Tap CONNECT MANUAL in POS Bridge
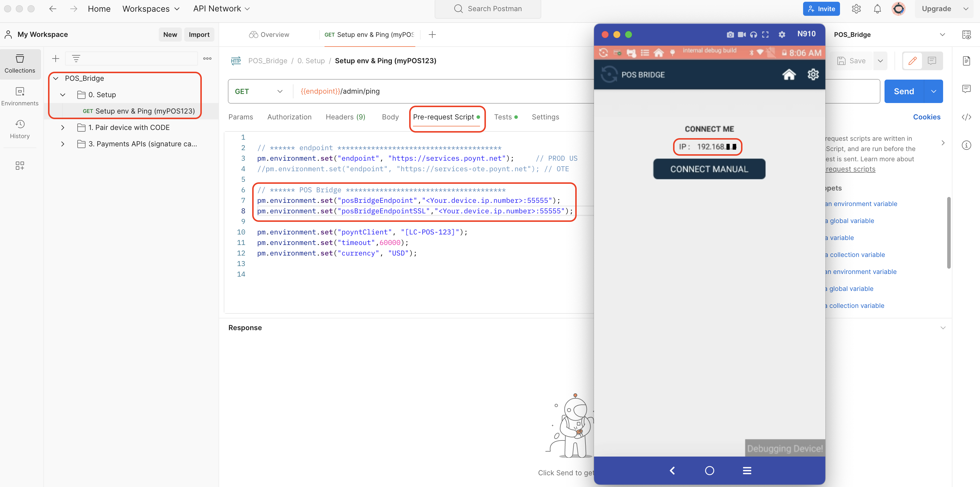 pos(709,169)
